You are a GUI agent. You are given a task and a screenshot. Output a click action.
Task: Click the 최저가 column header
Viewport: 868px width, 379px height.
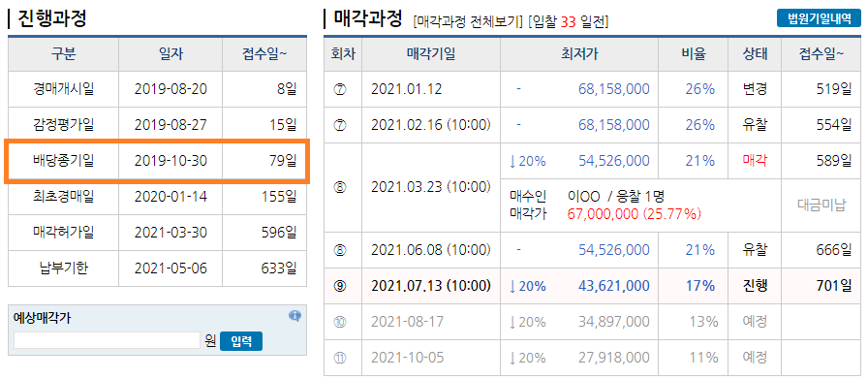579,53
